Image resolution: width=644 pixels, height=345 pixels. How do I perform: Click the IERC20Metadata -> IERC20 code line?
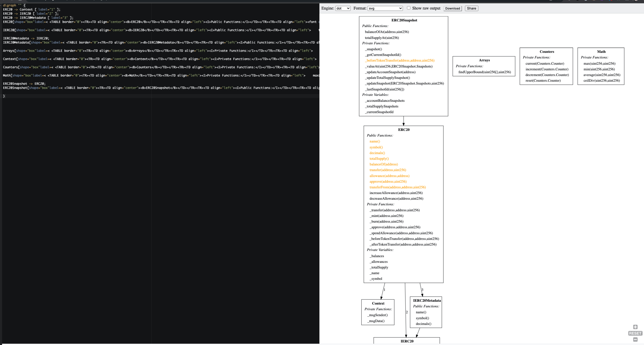pos(26,38)
